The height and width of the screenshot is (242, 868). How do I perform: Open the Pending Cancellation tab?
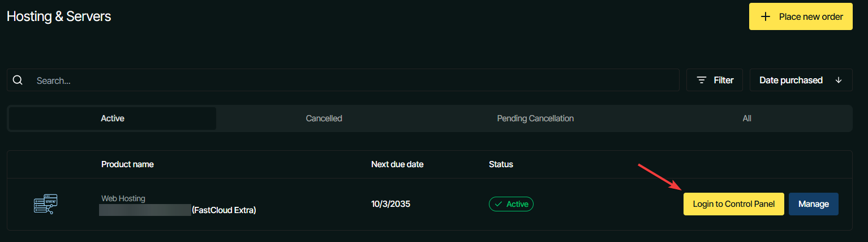point(535,118)
